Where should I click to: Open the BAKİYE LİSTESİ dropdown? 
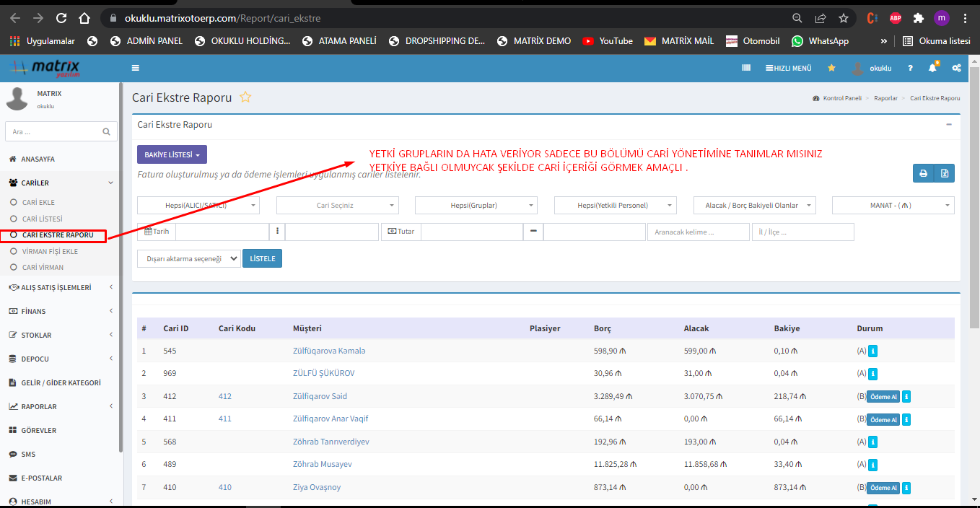(x=172, y=155)
